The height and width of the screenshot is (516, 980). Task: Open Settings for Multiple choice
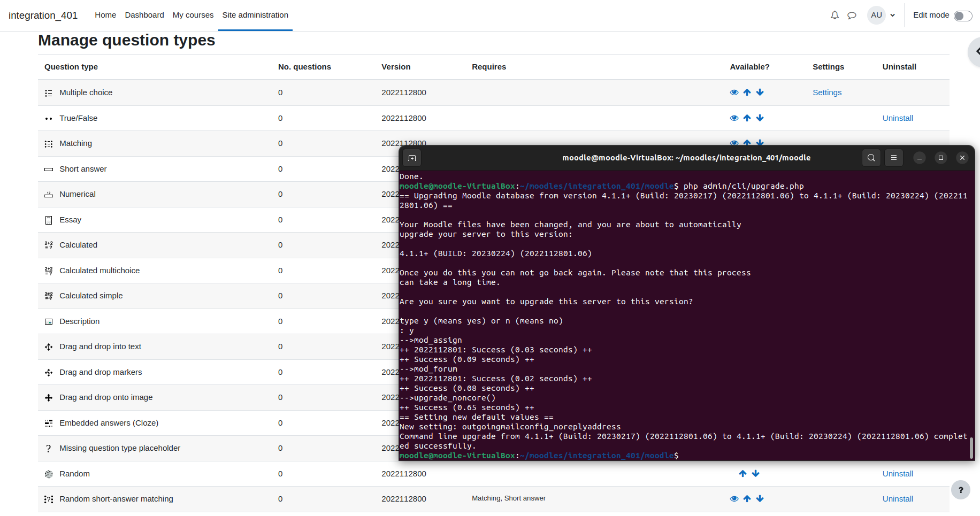pos(827,93)
